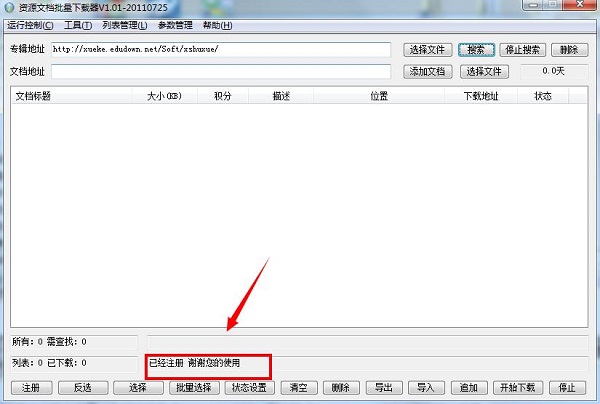Click the 添加文档 button
This screenshot has height=404, width=600.
click(x=429, y=72)
